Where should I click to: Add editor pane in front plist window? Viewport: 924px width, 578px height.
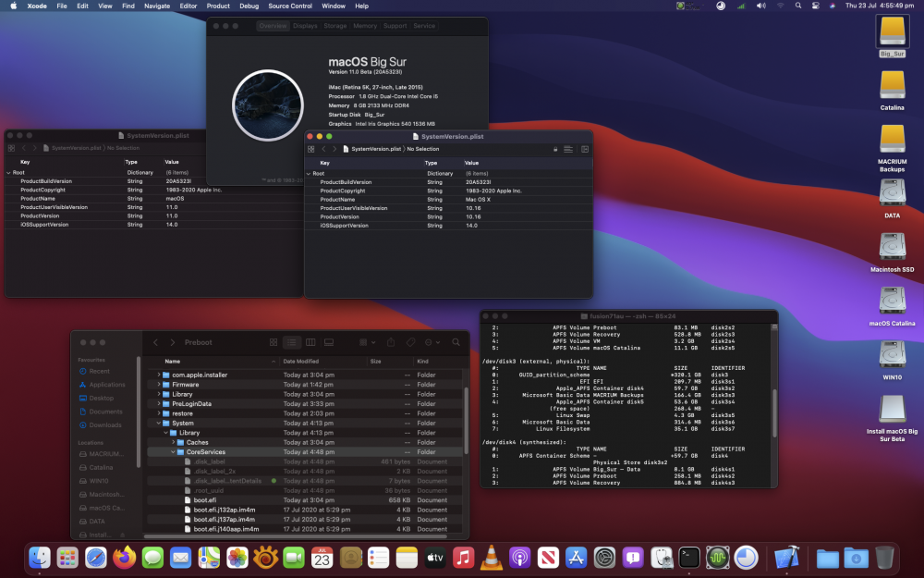(585, 149)
